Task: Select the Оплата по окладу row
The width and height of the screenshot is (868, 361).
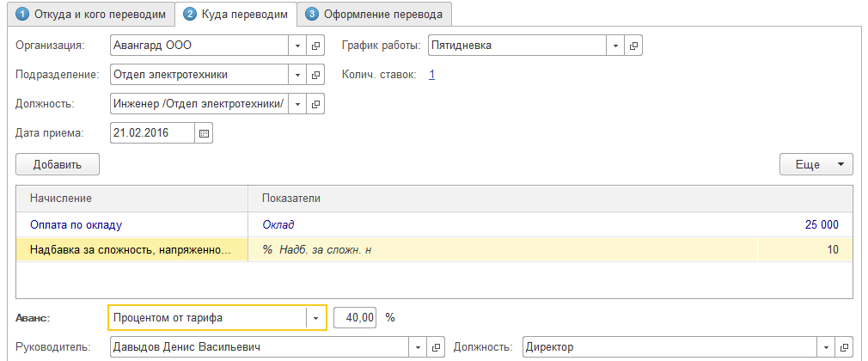Action: [76, 225]
